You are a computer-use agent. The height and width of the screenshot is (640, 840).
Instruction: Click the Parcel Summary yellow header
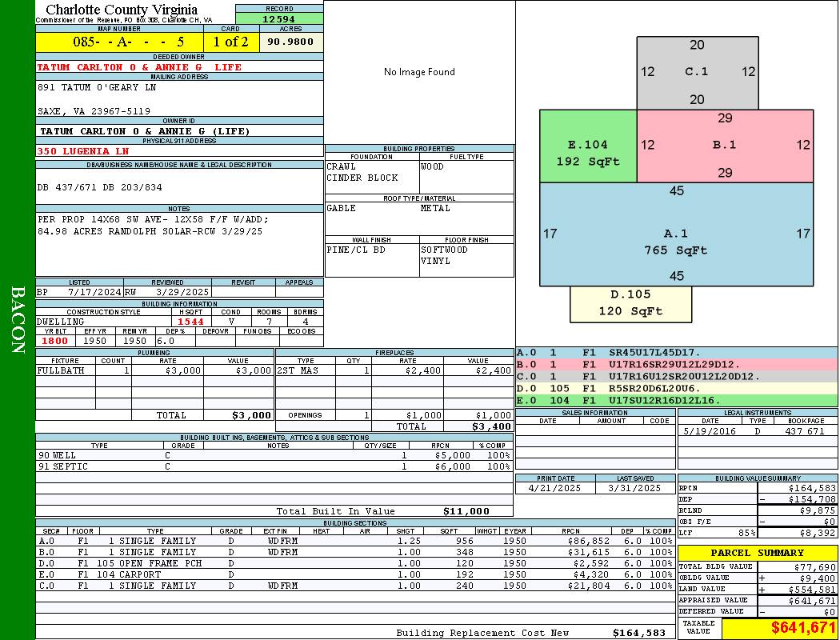[758, 553]
